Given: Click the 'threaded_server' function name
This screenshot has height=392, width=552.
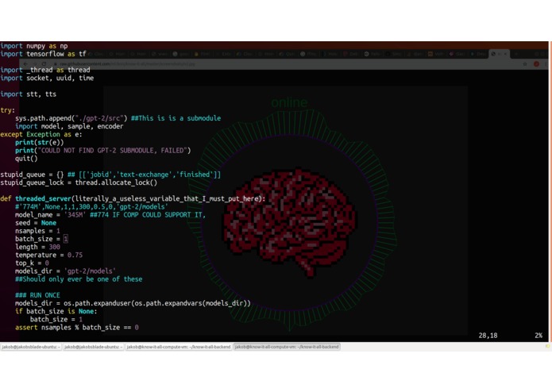Looking at the screenshot, I should [43, 199].
